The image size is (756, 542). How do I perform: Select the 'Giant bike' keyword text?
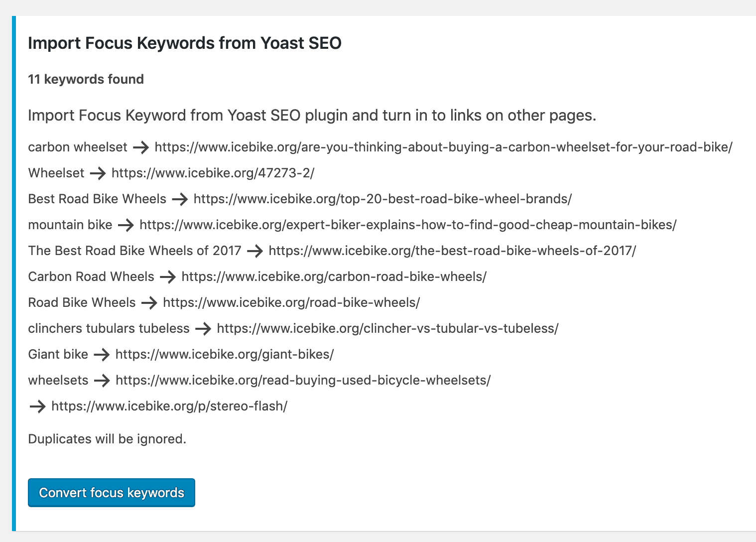coord(58,354)
